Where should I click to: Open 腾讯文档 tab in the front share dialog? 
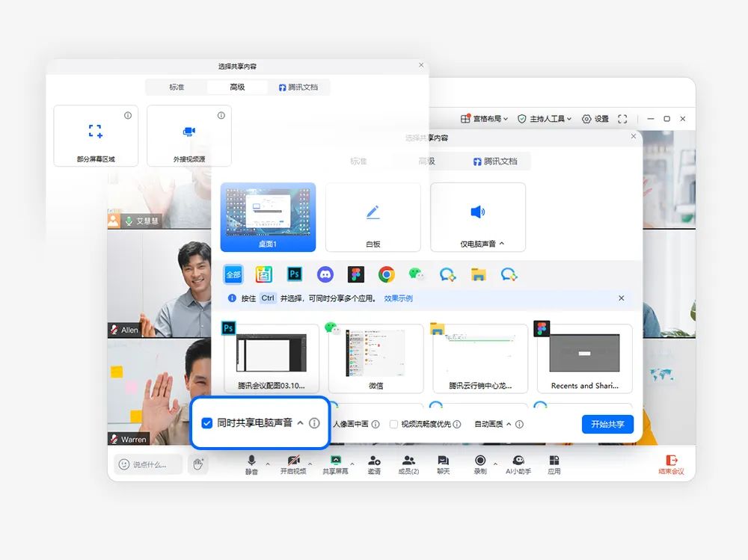click(x=495, y=161)
